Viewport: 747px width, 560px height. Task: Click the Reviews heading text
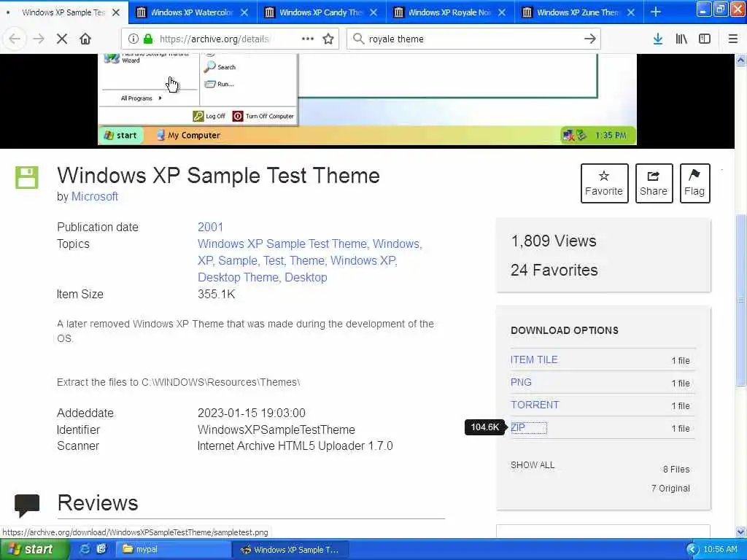(x=98, y=503)
